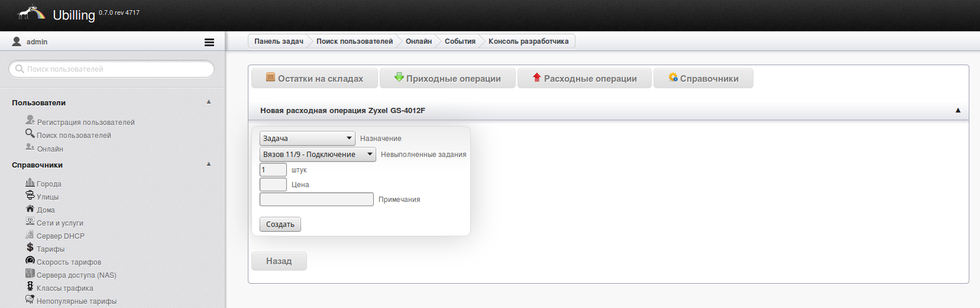The image size is (980, 308).
Task: Click the tariff speed gauge icon
Action: pyautogui.click(x=30, y=261)
